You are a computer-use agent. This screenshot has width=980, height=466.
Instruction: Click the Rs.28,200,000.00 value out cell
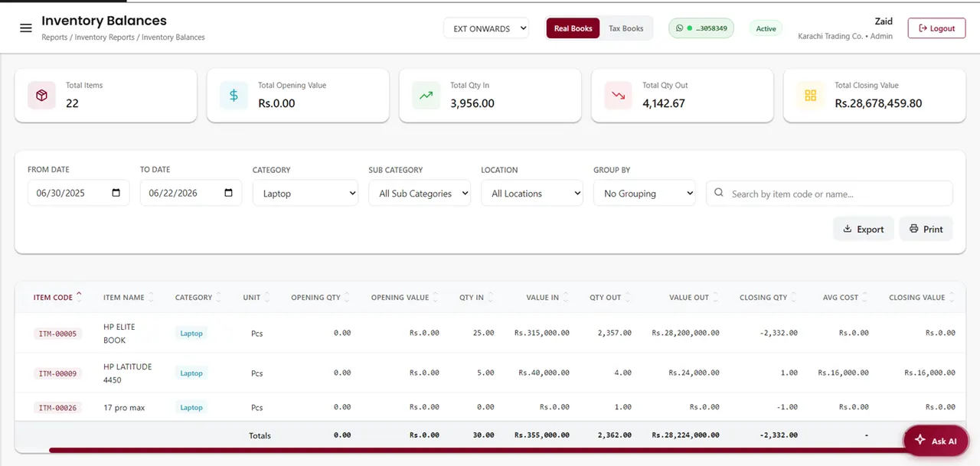[x=686, y=333]
